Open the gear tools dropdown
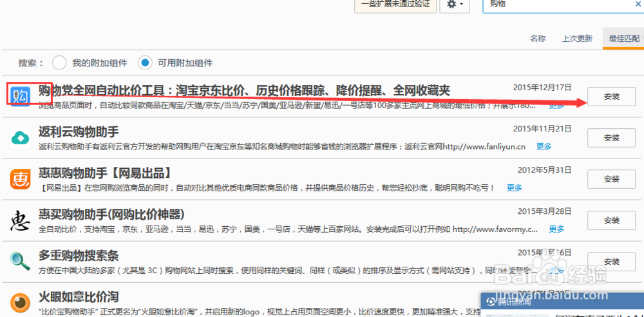This screenshot has width=644, height=317. (455, 5)
